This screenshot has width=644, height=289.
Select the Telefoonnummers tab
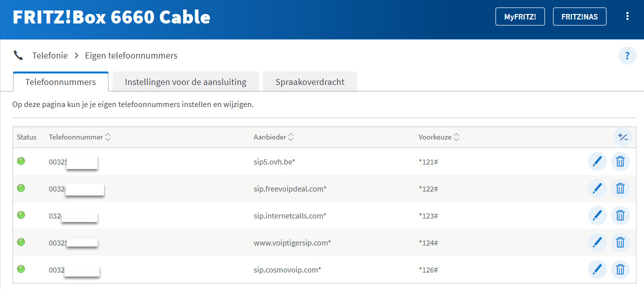click(60, 82)
